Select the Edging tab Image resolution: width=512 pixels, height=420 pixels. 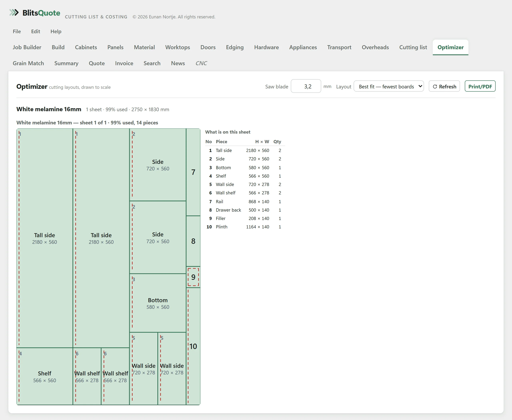pyautogui.click(x=235, y=47)
